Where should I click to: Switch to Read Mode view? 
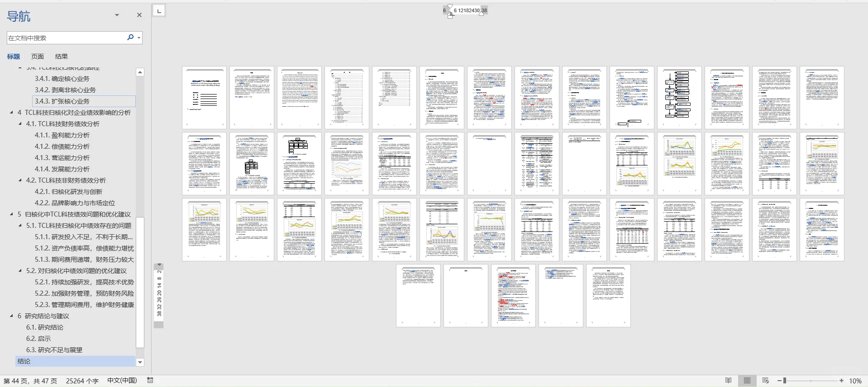tap(728, 381)
